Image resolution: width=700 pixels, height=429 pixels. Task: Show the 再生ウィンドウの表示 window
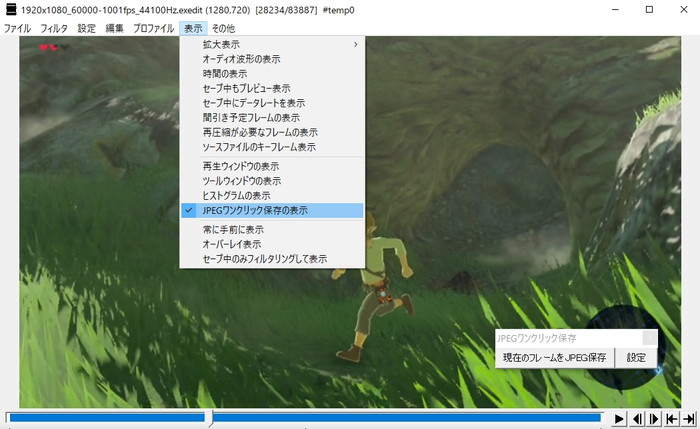coord(272,167)
